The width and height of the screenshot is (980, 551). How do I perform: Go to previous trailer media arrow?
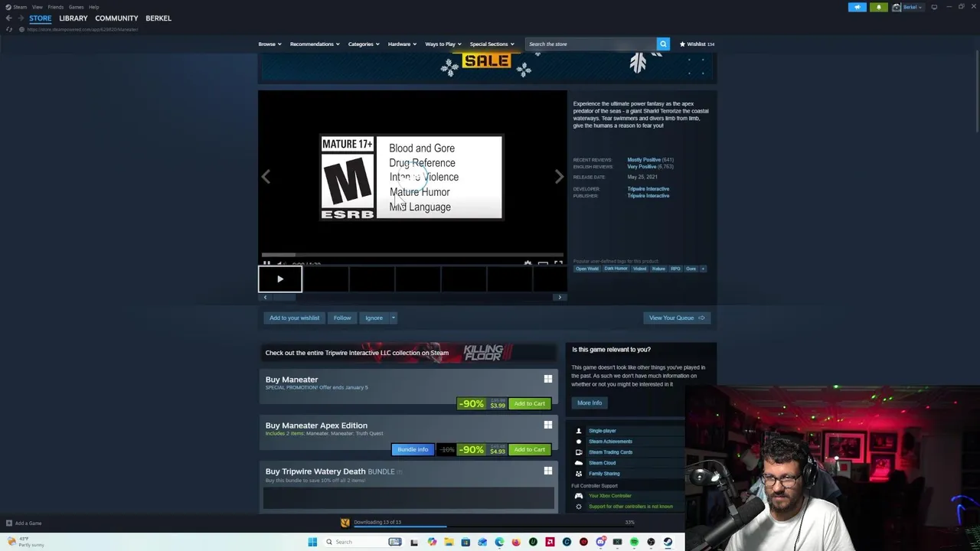pos(266,177)
